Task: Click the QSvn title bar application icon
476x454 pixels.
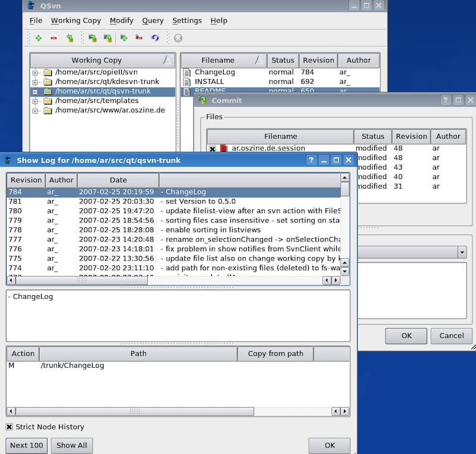Action: (x=31, y=5)
